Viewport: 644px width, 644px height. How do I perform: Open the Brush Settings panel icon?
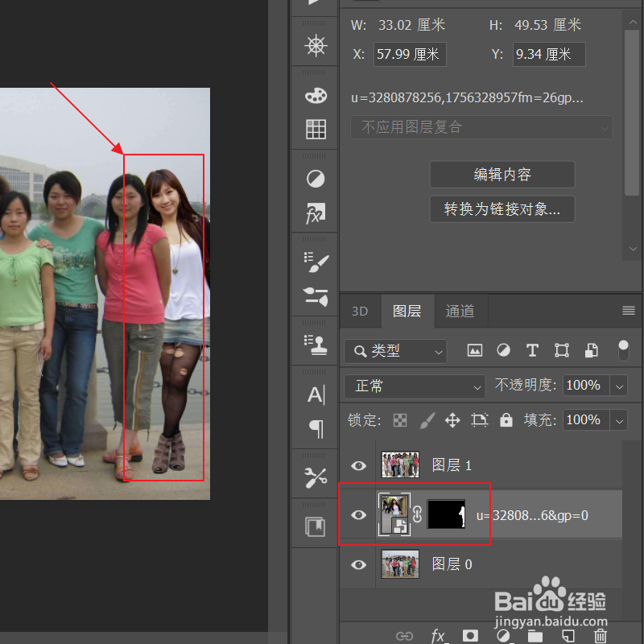coord(316,263)
